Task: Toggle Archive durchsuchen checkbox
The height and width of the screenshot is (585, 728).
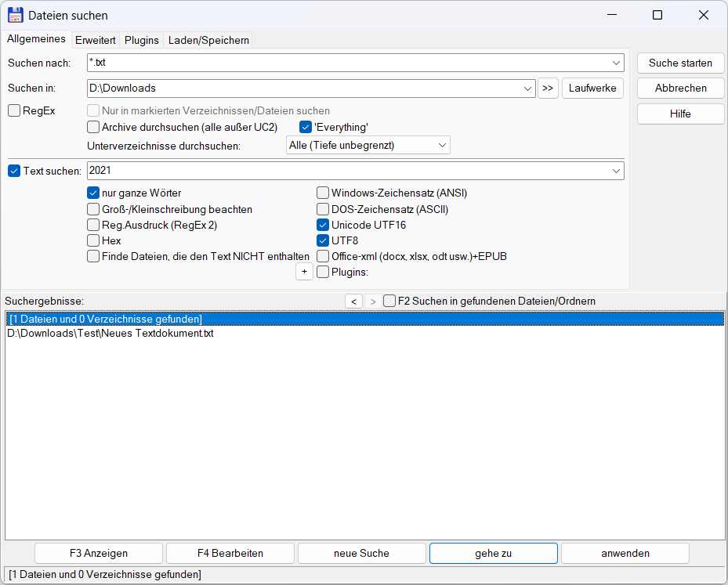Action: (x=93, y=127)
